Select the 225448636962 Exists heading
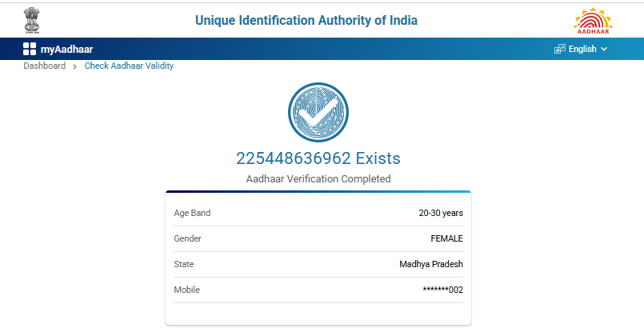Image resolution: width=644 pixels, height=336 pixels. click(318, 158)
